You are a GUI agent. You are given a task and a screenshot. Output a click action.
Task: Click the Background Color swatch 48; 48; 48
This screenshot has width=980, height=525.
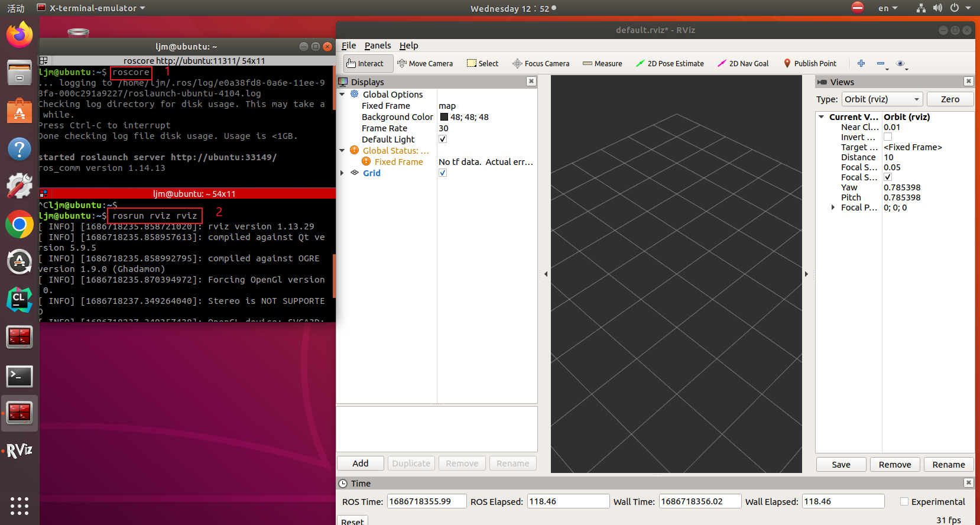tap(444, 117)
